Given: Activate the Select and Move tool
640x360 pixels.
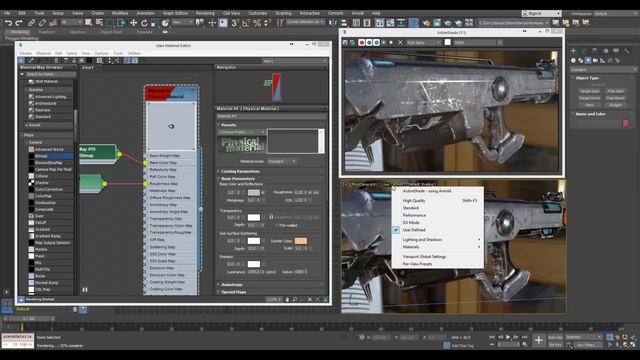Looking at the screenshot, I should coord(133,23).
